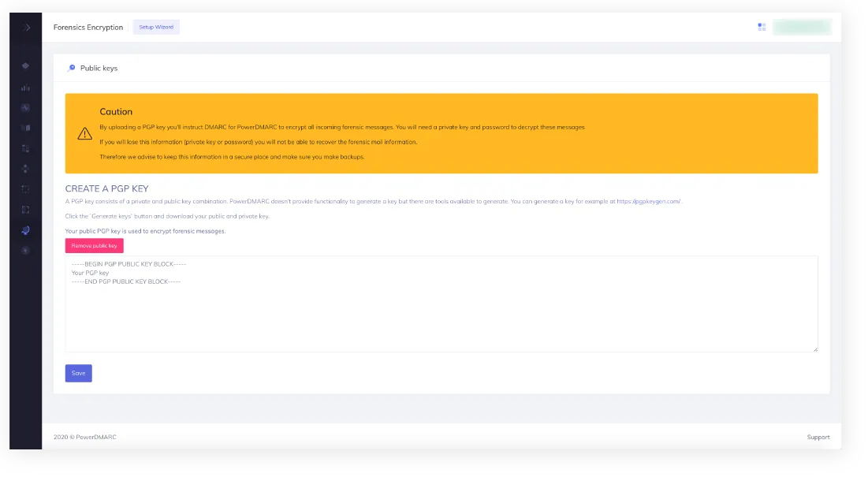
Task: Open the Support link in footer
Action: 818,437
